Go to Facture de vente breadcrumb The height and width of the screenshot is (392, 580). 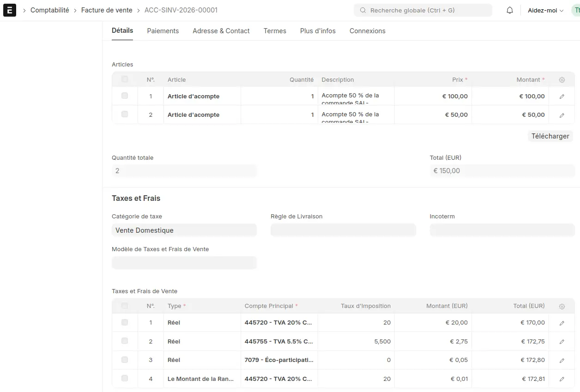107,10
